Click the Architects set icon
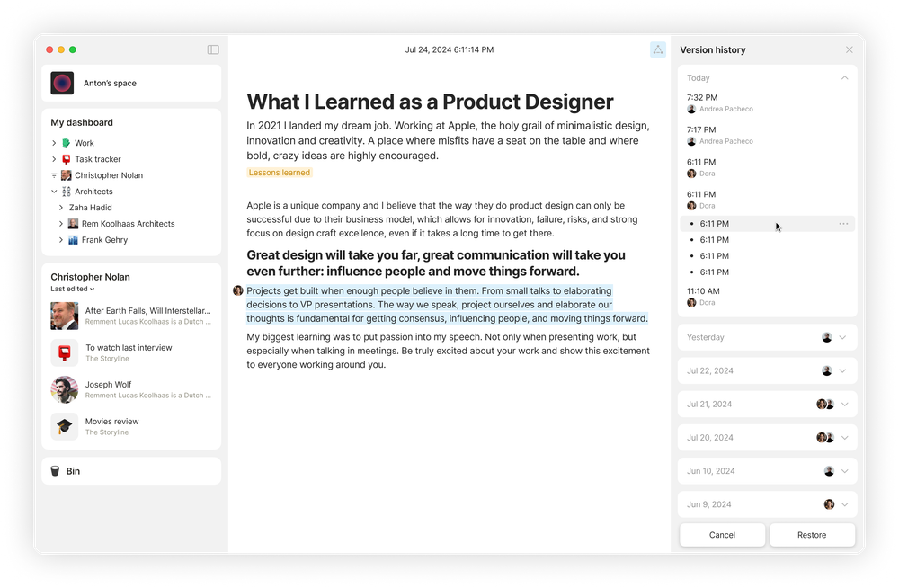The height and width of the screenshot is (588, 899). 67,191
